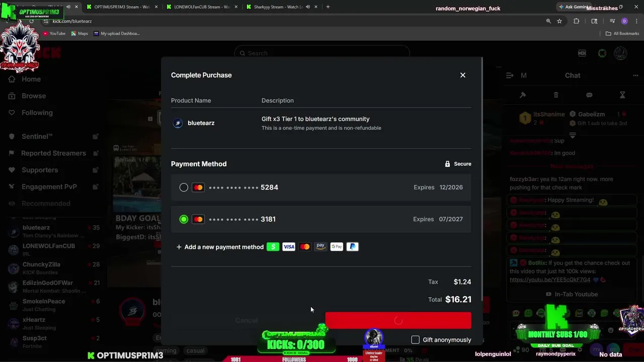Open the SmokeInPeace channel in Recommended
Screen dimensions: 644x362
click(53, 305)
